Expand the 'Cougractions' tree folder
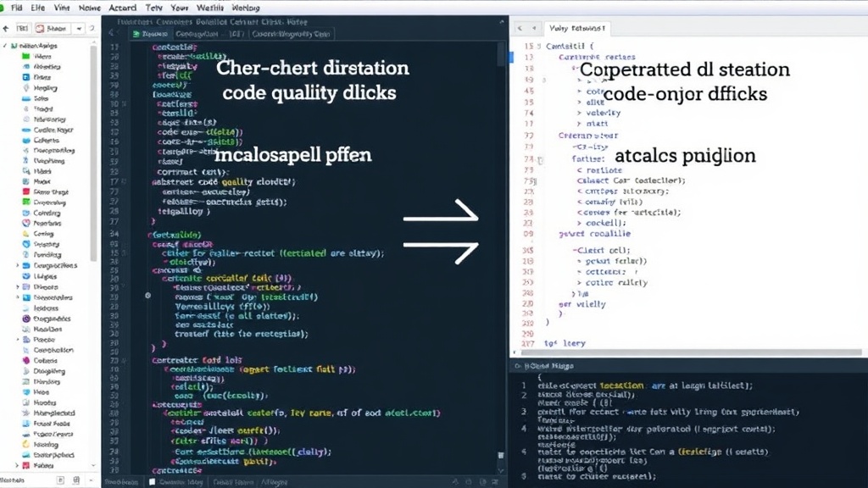This screenshot has height=488, width=868. pos(17,265)
